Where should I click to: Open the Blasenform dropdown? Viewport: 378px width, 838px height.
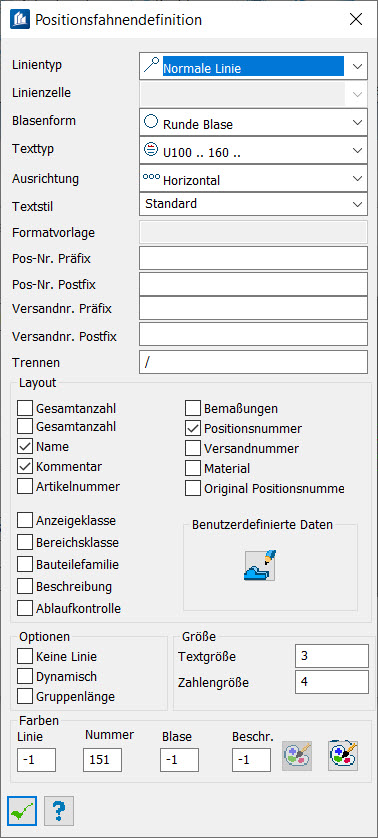[253, 122]
